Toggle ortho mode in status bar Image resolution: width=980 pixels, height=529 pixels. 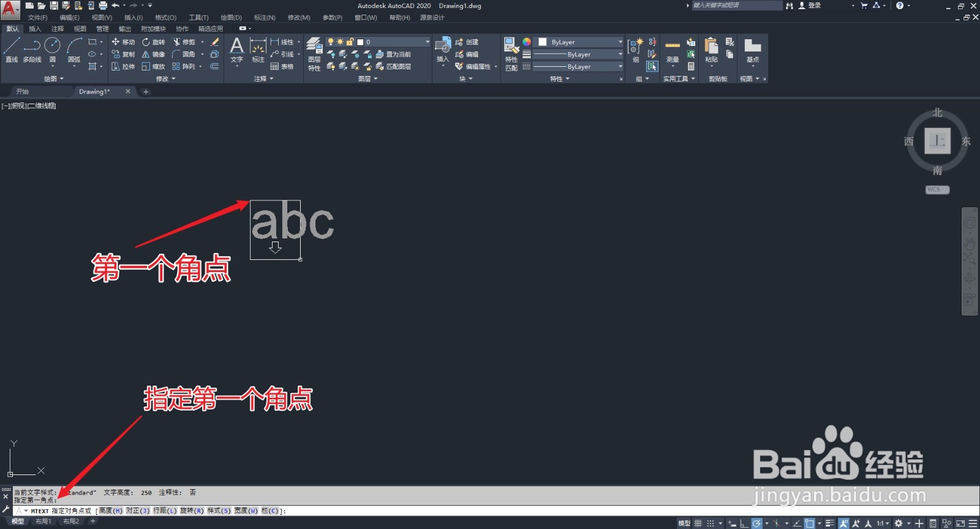coord(744,523)
